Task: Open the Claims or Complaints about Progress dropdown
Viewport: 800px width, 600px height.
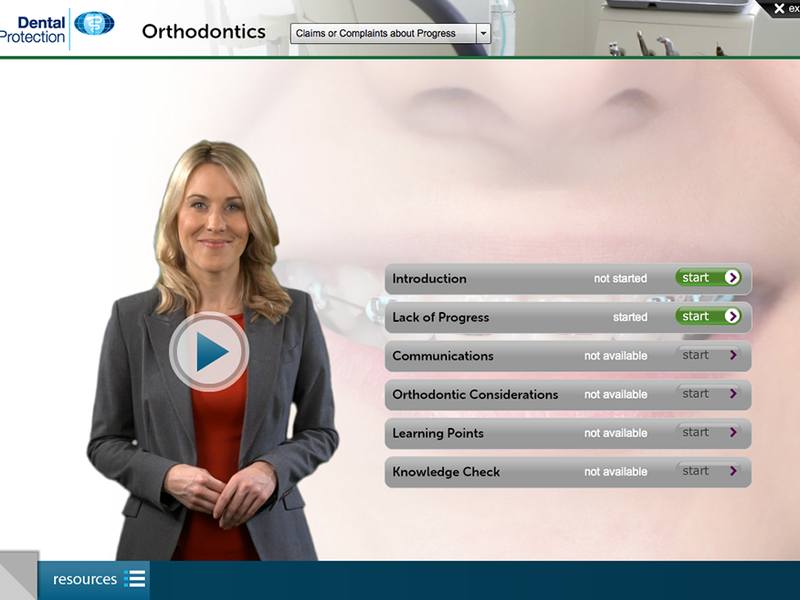Action: (390, 34)
